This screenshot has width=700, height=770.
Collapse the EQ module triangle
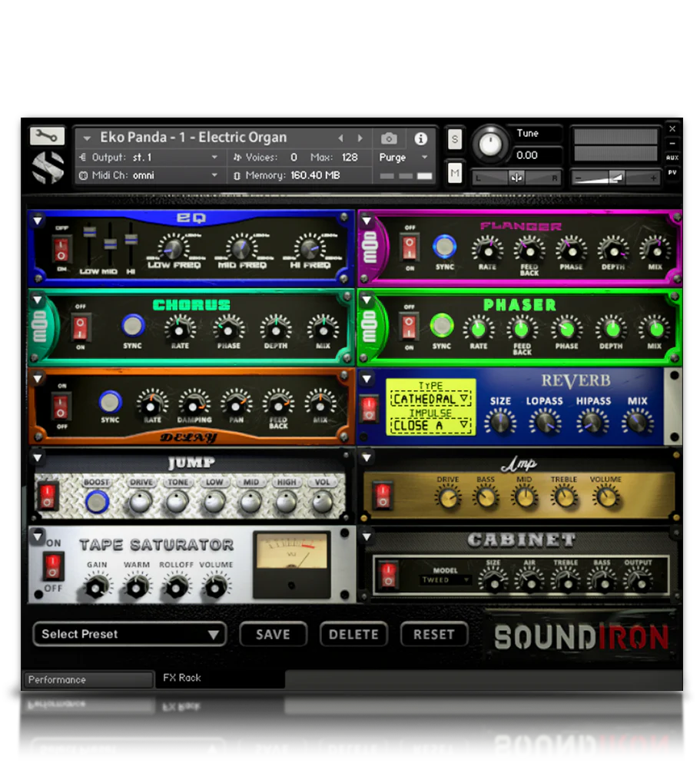pos(38,221)
